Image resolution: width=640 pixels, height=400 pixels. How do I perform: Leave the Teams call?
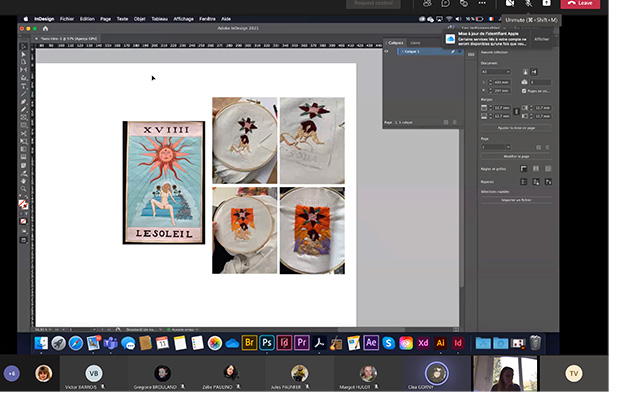coord(580,3)
